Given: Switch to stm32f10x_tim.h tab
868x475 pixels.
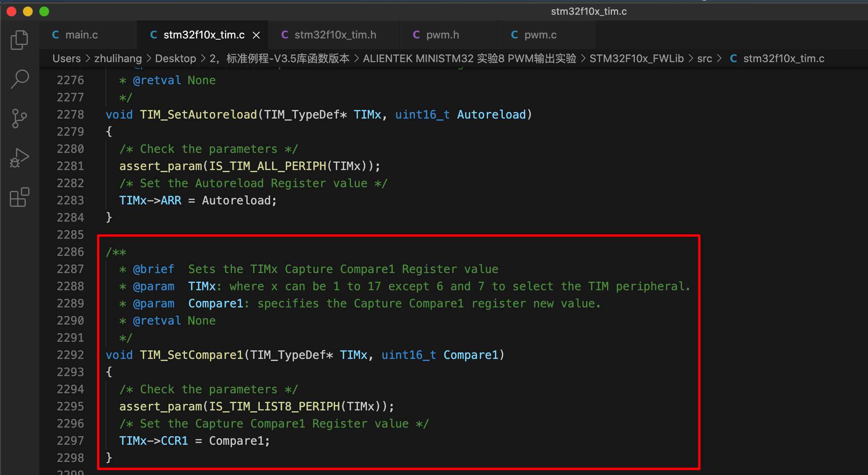Looking at the screenshot, I should 335,35.
